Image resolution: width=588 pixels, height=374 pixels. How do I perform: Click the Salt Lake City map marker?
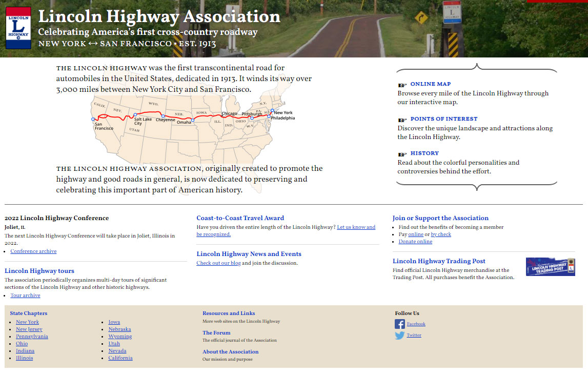(x=135, y=115)
